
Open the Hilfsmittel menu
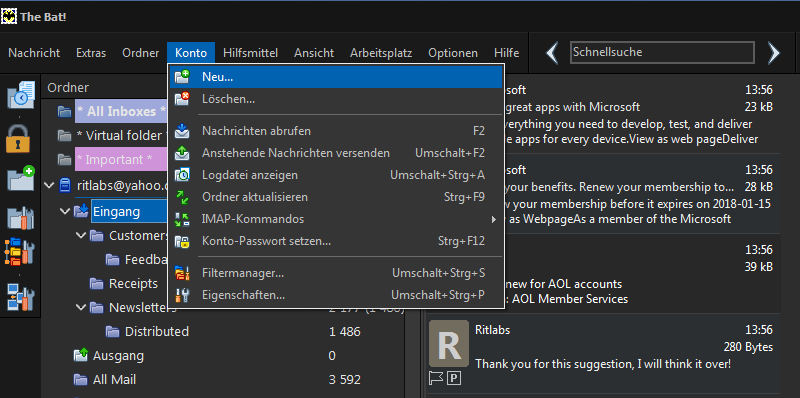(250, 53)
